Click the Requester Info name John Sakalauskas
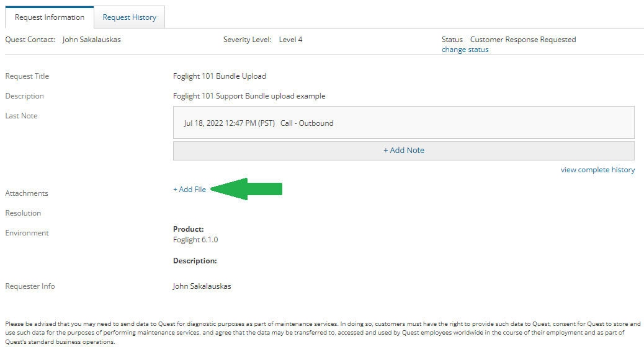This screenshot has width=644, height=347. coord(202,286)
